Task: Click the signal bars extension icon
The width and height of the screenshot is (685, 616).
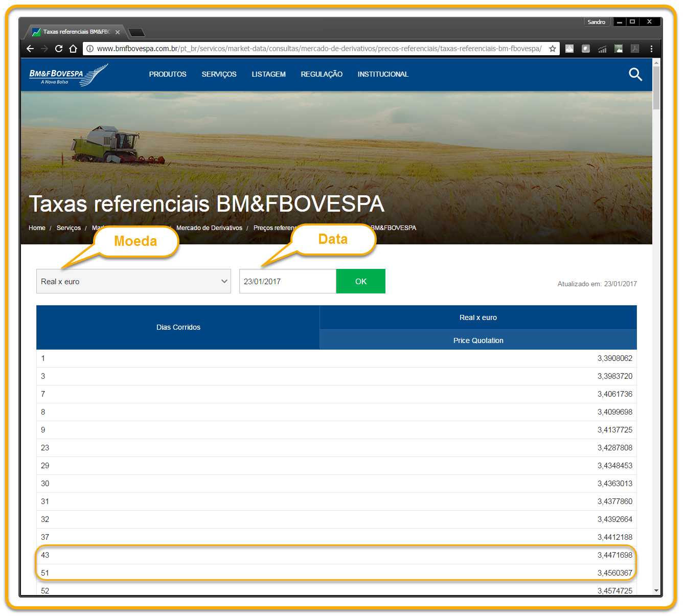Action: 602,49
